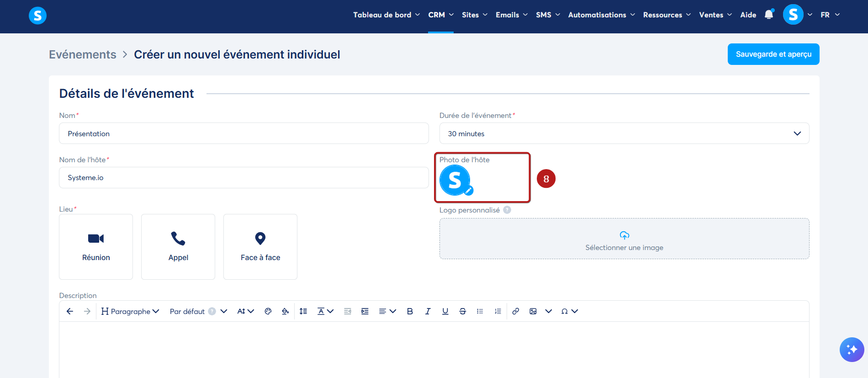The height and width of the screenshot is (378, 868).
Task: Toggle underline formatting
Action: 445,311
